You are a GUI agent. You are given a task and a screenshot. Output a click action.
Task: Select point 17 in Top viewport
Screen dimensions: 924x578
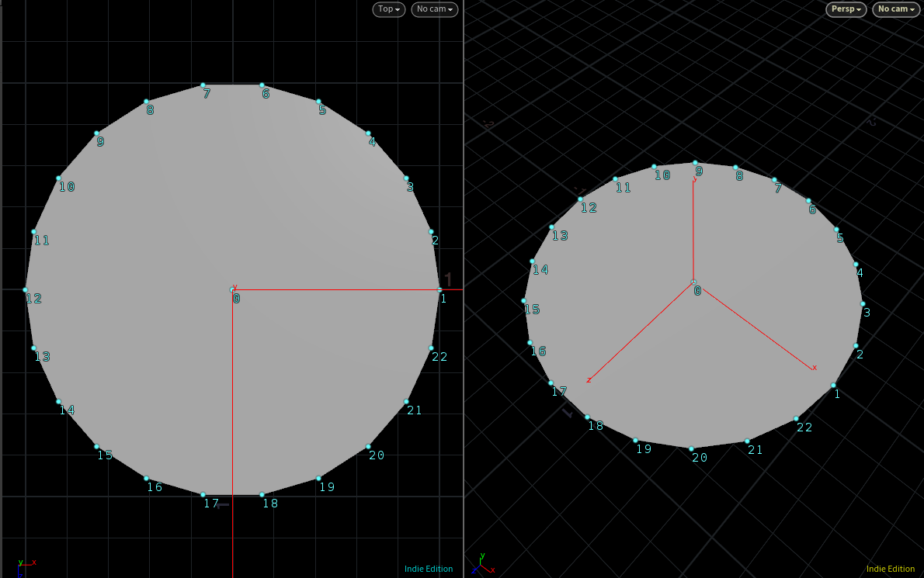pos(203,494)
